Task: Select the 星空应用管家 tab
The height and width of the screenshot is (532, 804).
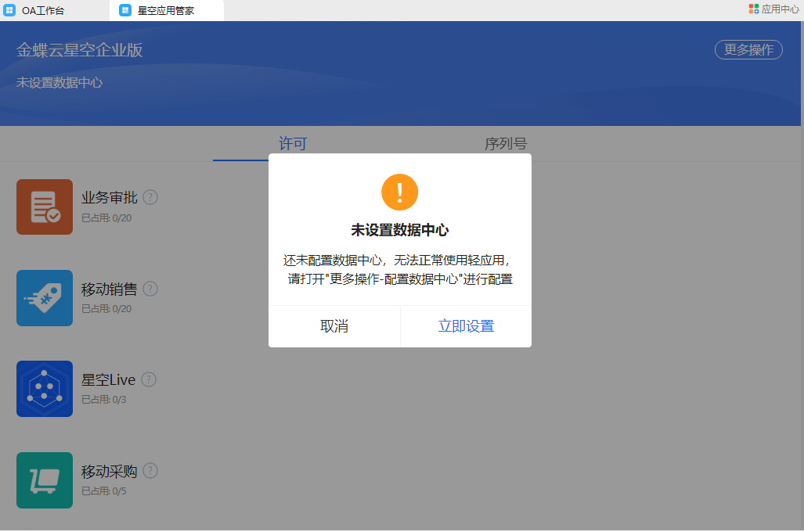Action: click(x=165, y=10)
